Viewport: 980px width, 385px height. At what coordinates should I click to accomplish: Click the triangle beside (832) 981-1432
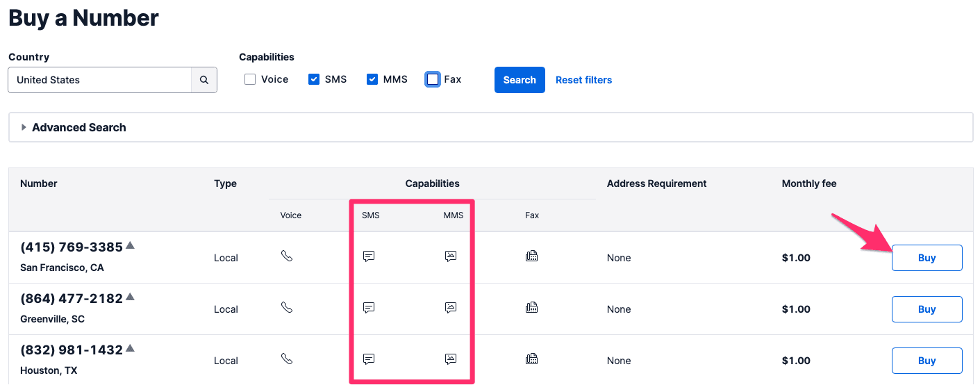(x=130, y=348)
